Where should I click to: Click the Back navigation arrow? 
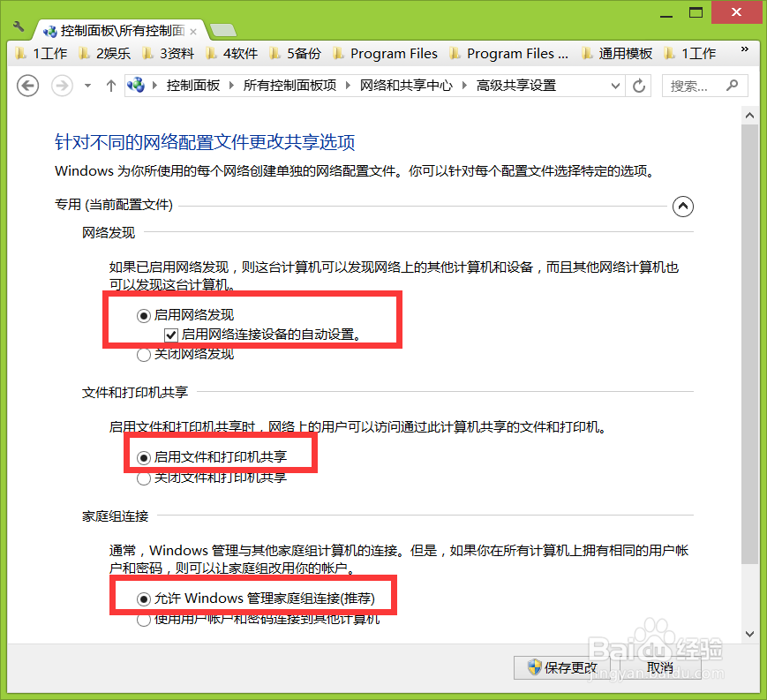[27, 86]
